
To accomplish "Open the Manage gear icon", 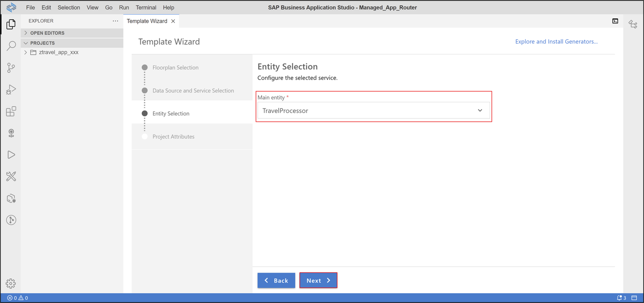I will 11,283.
